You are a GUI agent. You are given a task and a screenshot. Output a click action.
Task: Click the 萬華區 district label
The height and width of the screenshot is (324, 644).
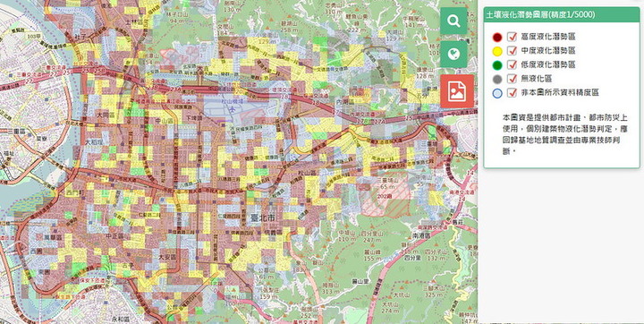tap(53, 238)
